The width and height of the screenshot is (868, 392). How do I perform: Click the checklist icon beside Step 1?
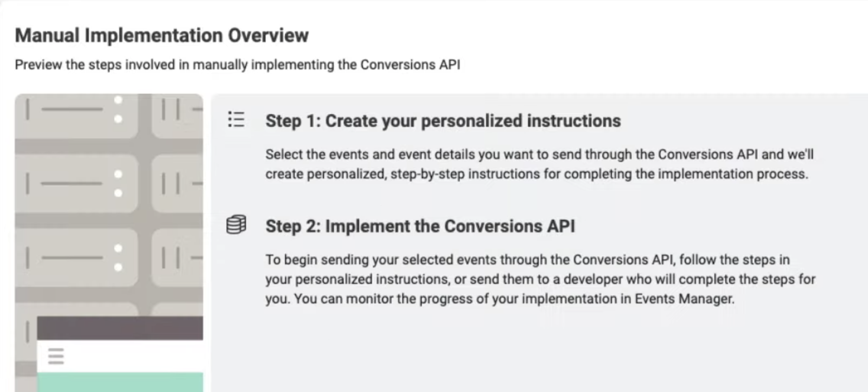coord(236,119)
